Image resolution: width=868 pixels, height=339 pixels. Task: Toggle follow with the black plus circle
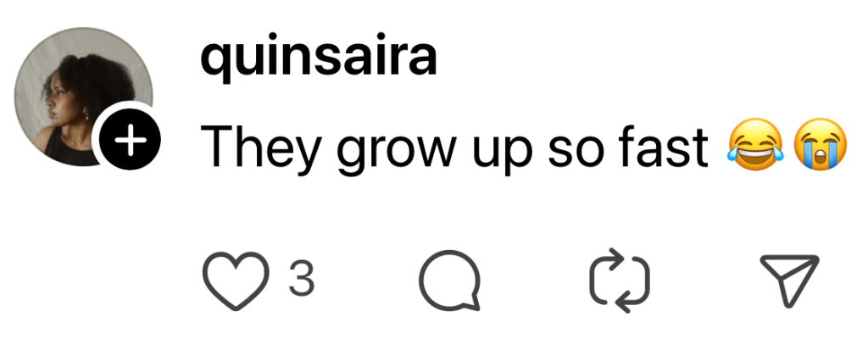pos(131,142)
